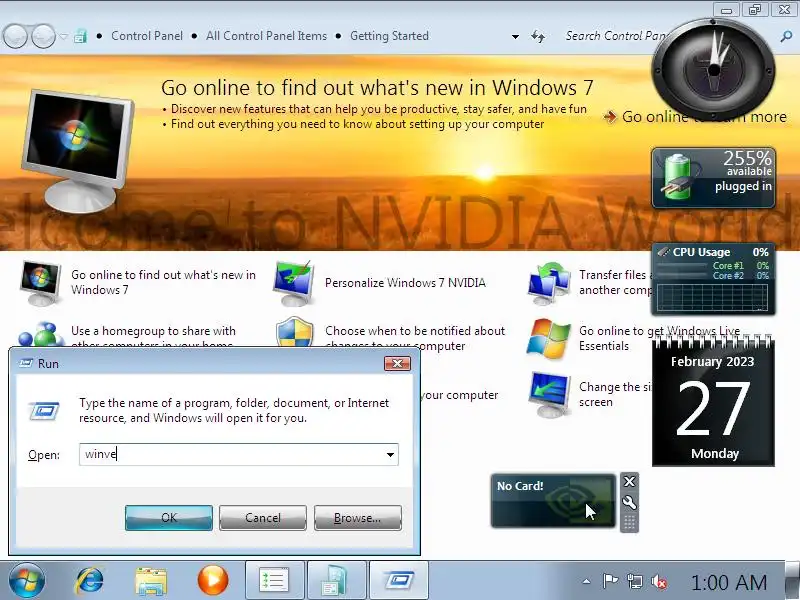This screenshot has width=800, height=600.
Task: Click the Show desktop strip
Action: point(792,580)
